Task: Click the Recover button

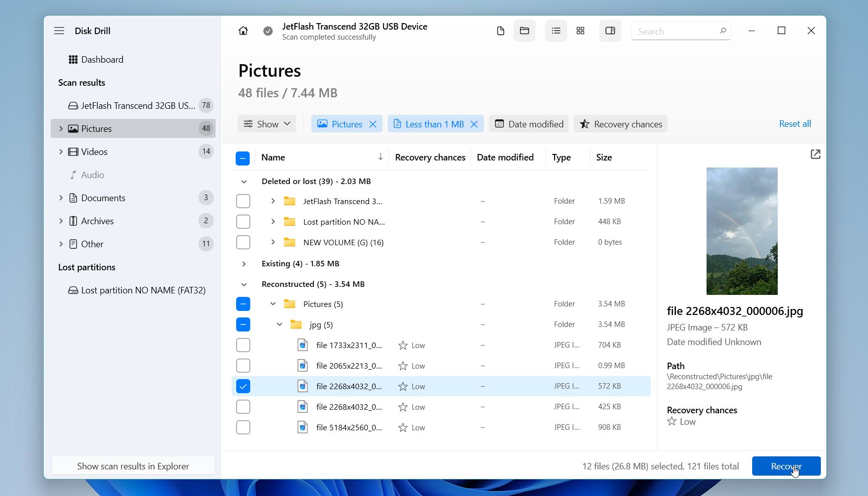Action: (x=786, y=466)
